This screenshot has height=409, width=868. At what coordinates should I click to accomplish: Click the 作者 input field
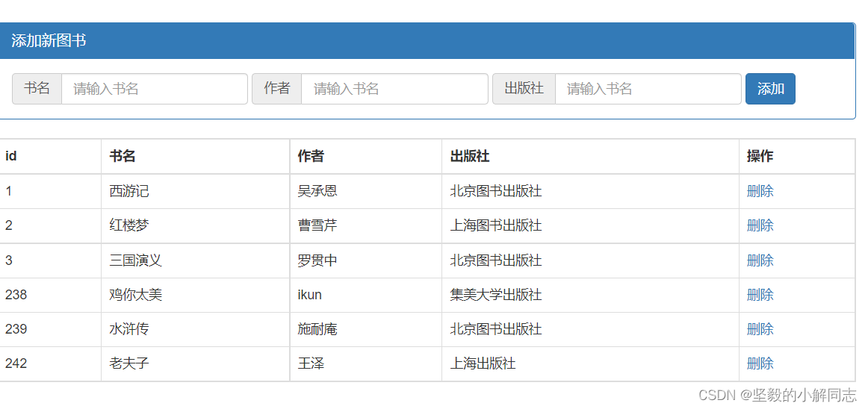tap(394, 89)
